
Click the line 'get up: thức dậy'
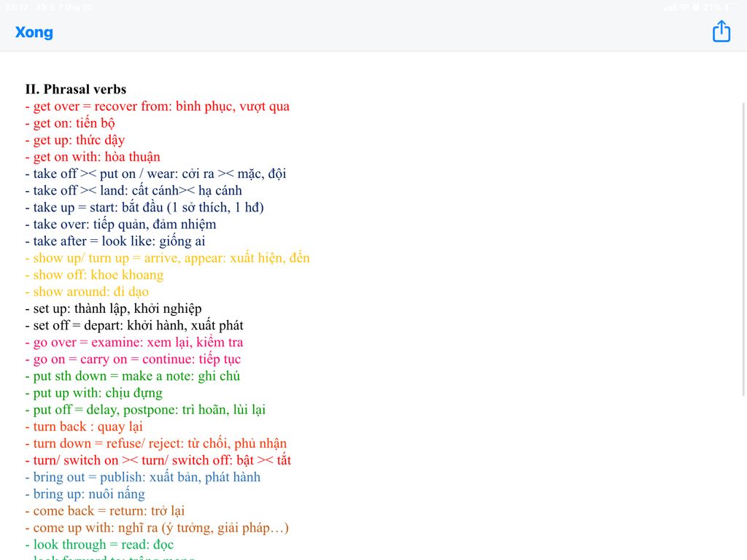(75, 140)
